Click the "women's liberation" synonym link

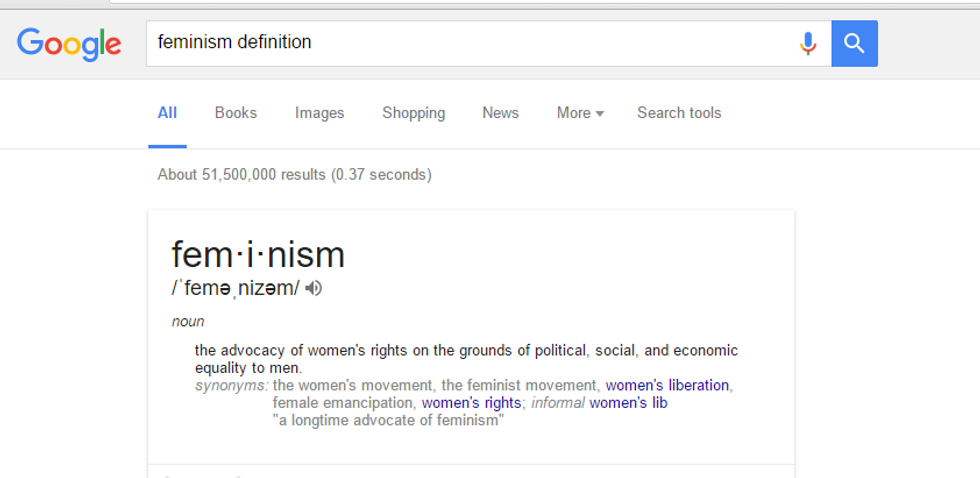click(x=667, y=385)
